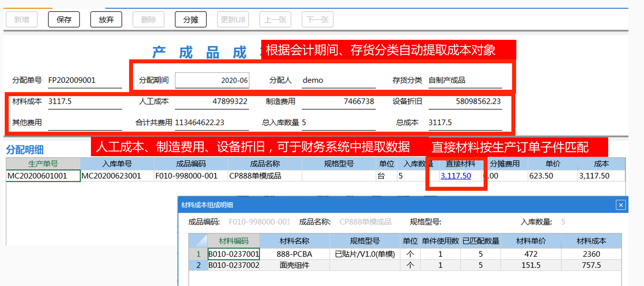Select the 分配期间 field showing 2020-06
This screenshot has height=286, width=644.
[x=212, y=80]
